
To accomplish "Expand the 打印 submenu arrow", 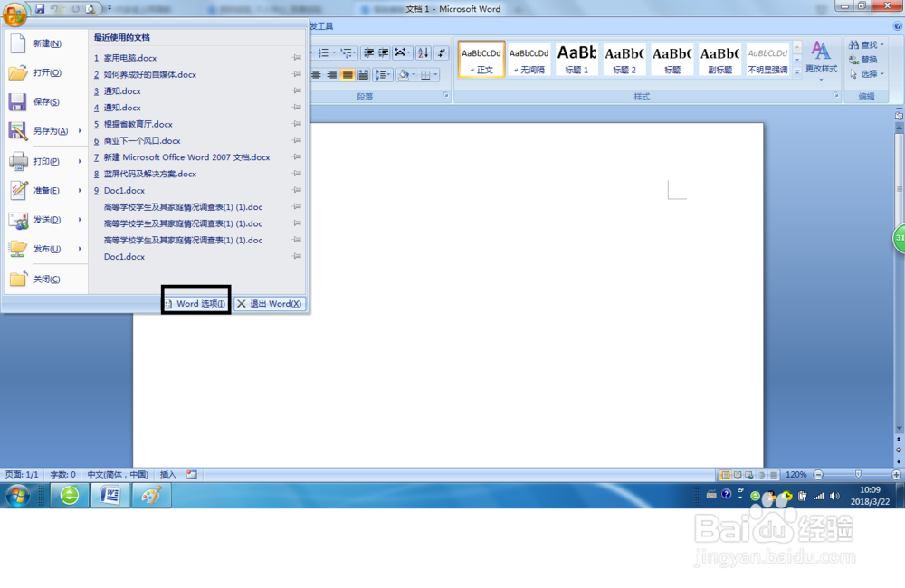I will pyautogui.click(x=81, y=162).
